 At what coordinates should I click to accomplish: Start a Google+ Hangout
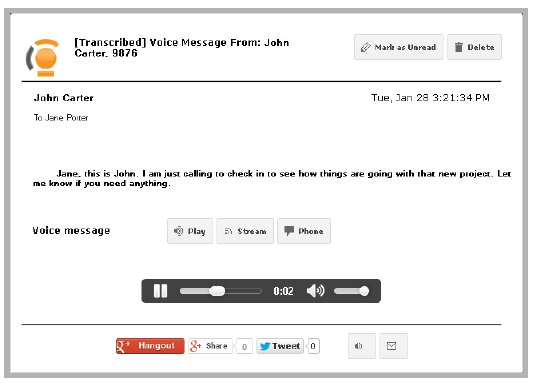tap(150, 346)
